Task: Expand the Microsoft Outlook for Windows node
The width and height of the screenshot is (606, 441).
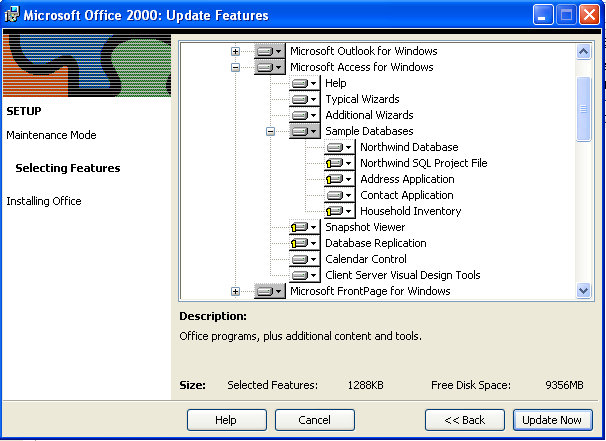Action: click(x=235, y=51)
